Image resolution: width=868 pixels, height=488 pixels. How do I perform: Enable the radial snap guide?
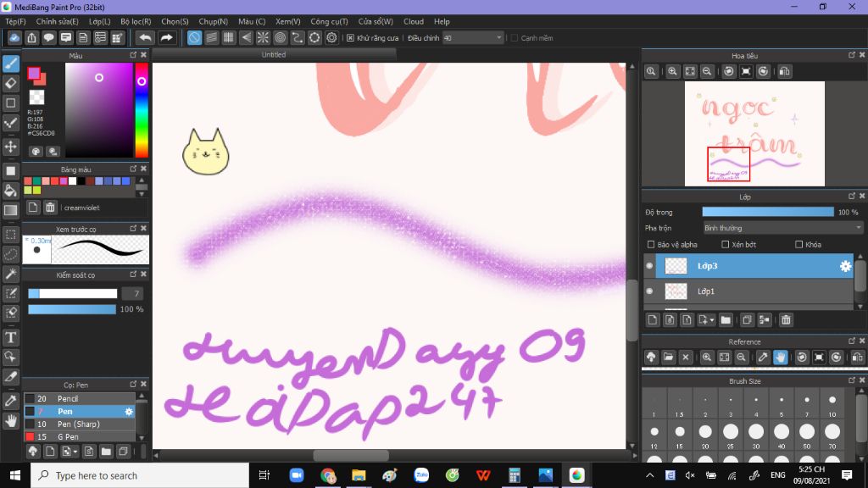click(263, 37)
